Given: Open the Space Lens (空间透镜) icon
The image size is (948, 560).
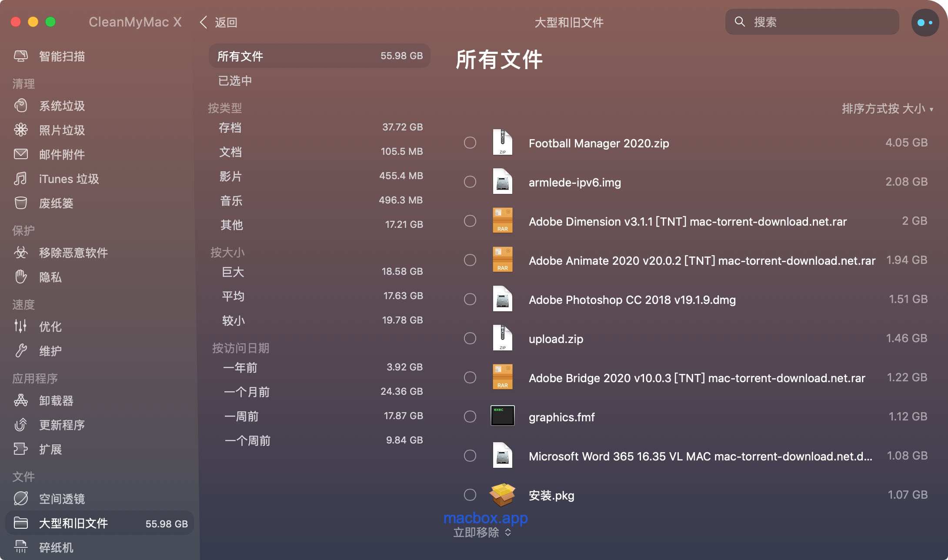Looking at the screenshot, I should click(x=20, y=498).
